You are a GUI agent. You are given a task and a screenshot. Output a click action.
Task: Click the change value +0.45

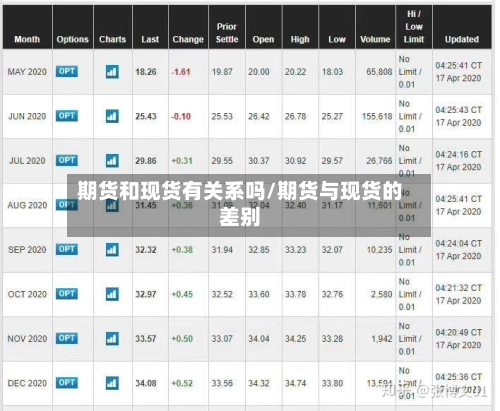point(182,294)
